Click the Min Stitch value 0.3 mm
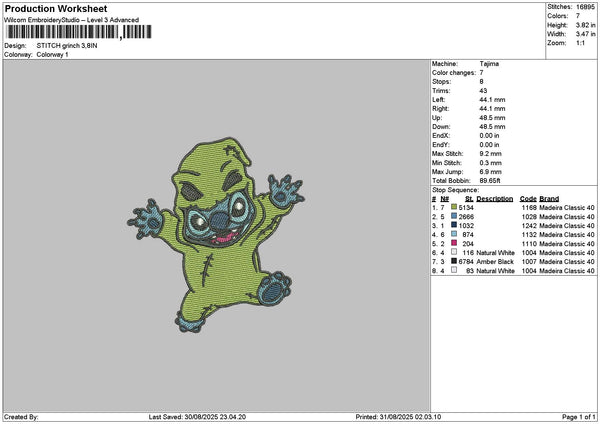Viewport: 600px width, 424px height. click(491, 163)
